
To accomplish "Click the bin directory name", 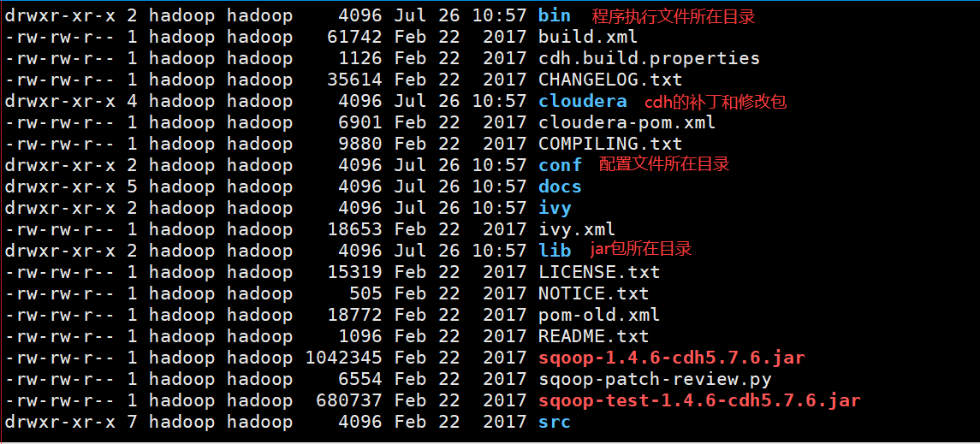I will tap(555, 15).
